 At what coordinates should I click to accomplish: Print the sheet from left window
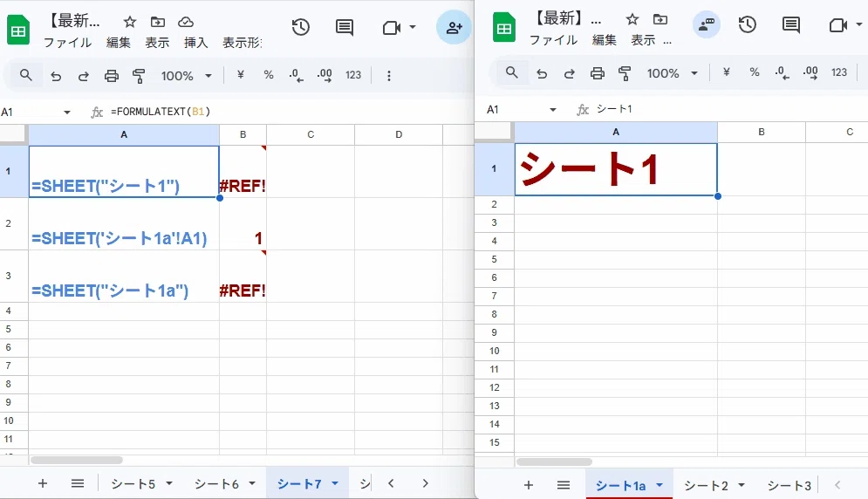tap(112, 76)
